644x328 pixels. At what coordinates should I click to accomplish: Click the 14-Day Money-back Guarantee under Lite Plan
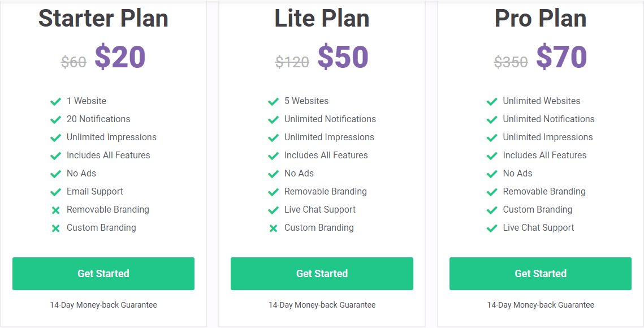pyautogui.click(x=322, y=305)
